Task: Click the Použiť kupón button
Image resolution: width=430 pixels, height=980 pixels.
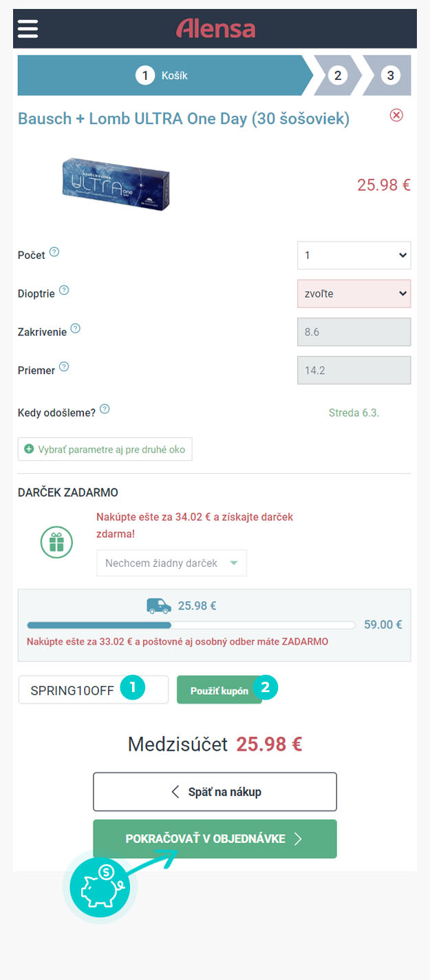Action: 219,690
